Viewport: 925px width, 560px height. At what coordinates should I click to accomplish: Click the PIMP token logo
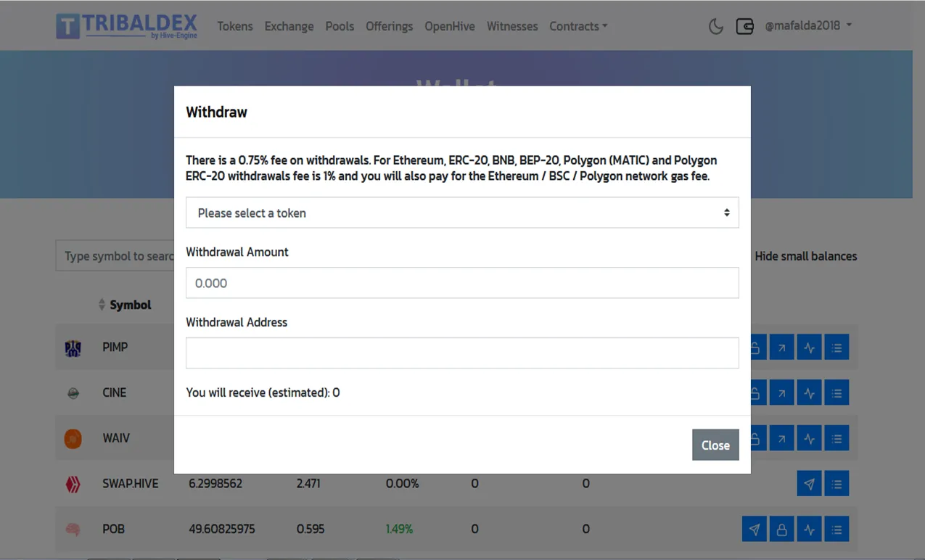(73, 348)
